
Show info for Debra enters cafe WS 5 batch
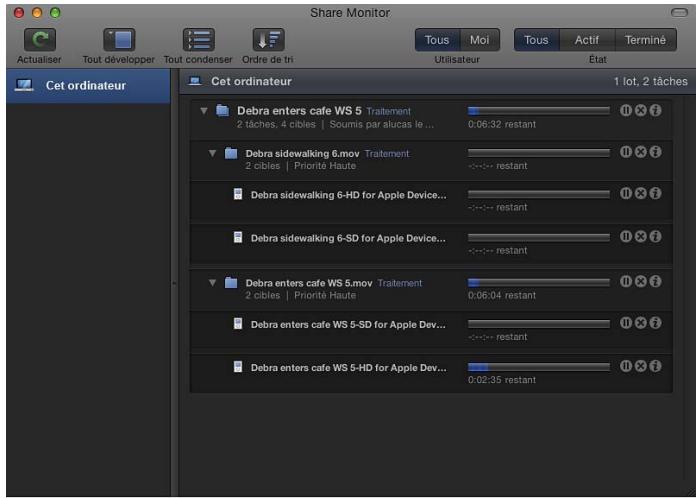click(x=656, y=110)
